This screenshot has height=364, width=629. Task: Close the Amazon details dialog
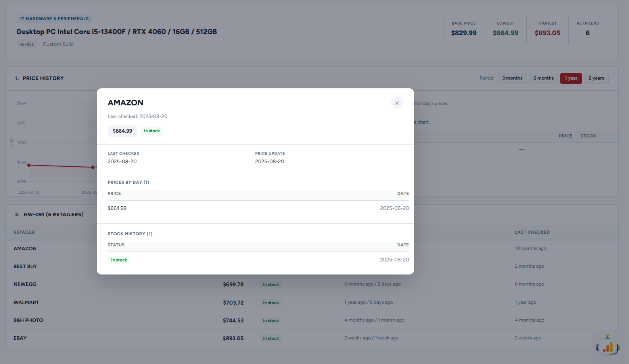pyautogui.click(x=397, y=103)
